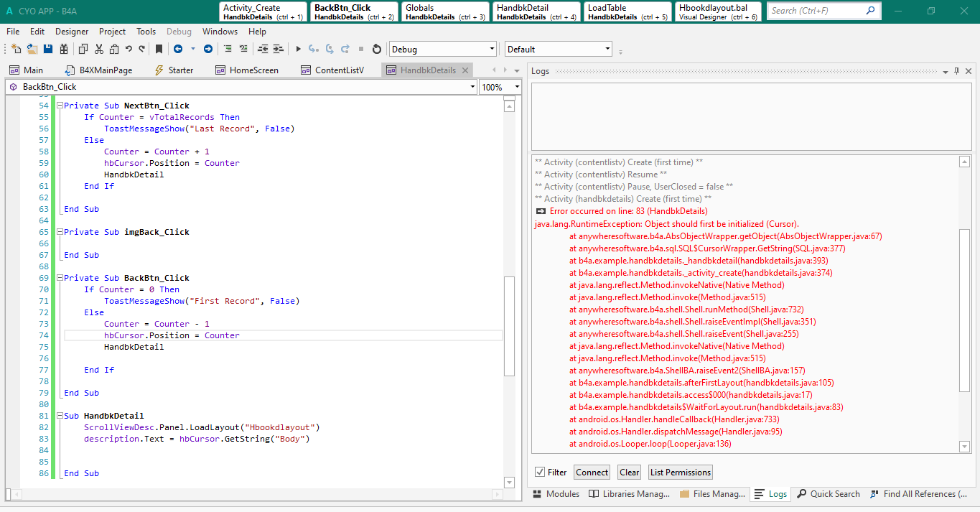Open the Logs panel window position menu
980x512 pixels.
point(946,71)
